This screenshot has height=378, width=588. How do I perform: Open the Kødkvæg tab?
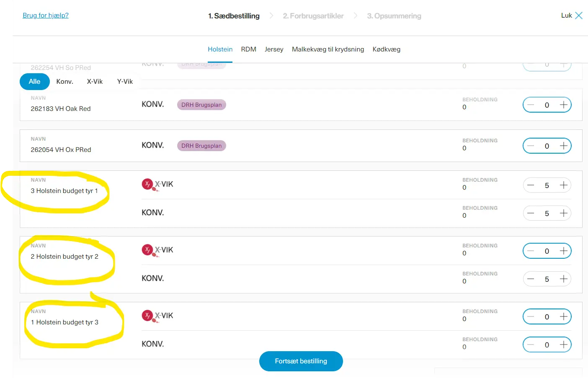tap(386, 49)
